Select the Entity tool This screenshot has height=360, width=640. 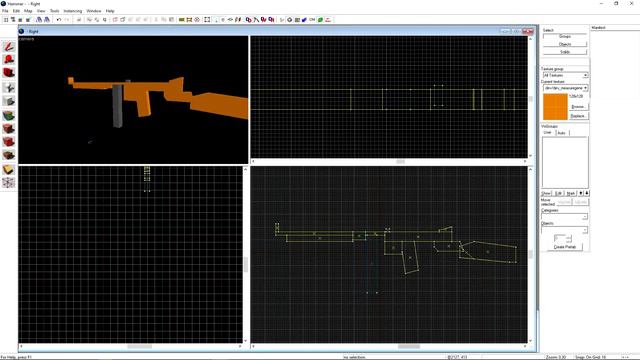coord(9,87)
